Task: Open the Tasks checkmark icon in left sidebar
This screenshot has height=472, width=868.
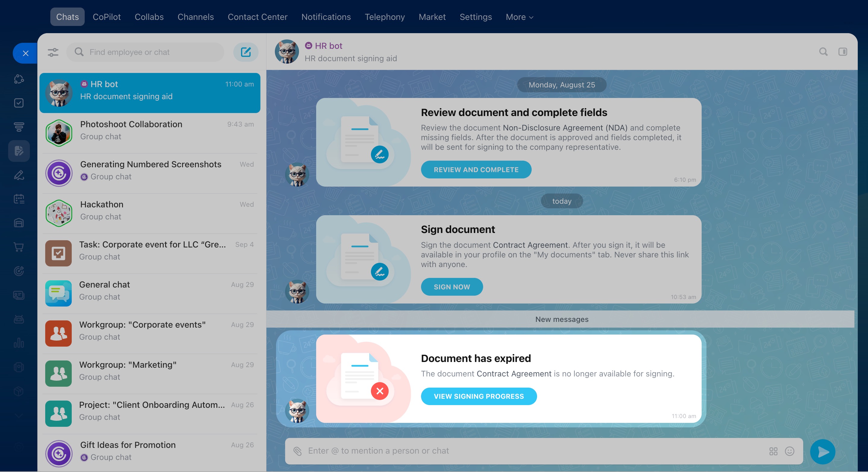Action: click(x=19, y=103)
